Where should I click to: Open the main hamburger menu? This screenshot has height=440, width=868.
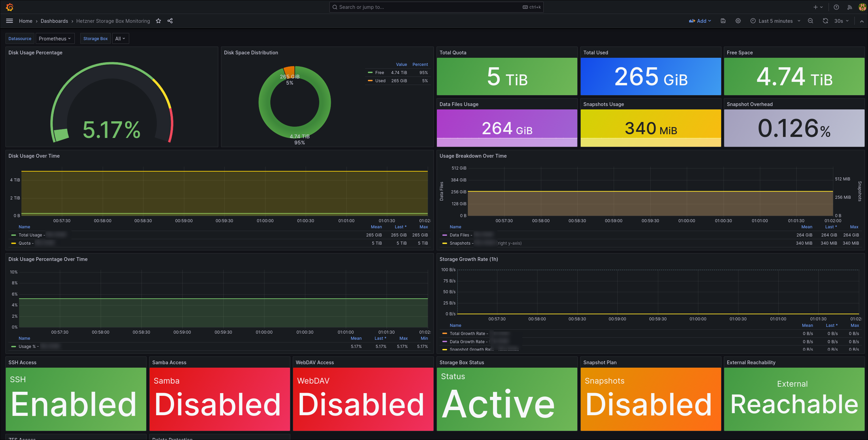10,21
